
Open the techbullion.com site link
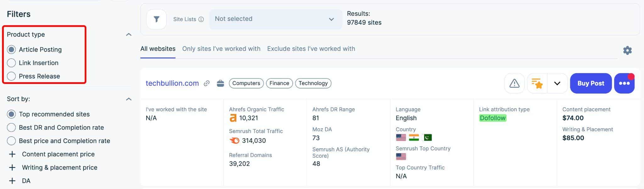click(x=172, y=83)
